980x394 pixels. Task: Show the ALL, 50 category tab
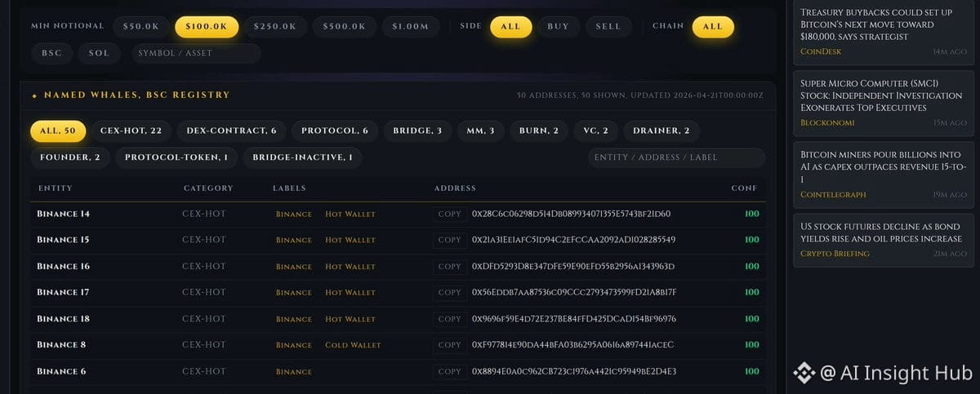tap(58, 131)
